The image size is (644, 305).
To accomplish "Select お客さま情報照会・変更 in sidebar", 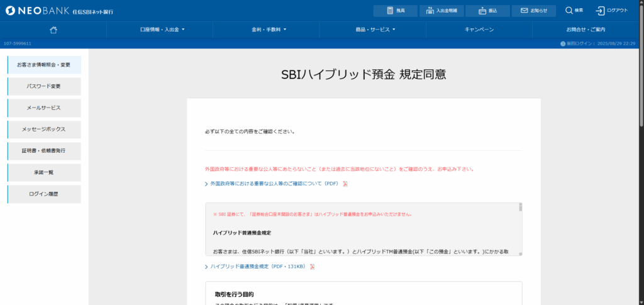I will pos(44,65).
